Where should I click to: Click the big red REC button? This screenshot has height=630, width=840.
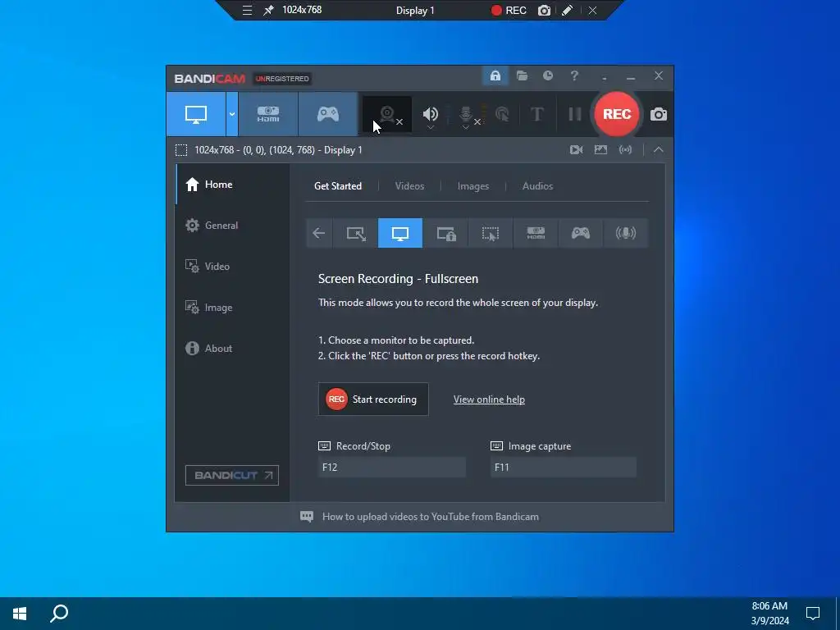click(x=617, y=114)
